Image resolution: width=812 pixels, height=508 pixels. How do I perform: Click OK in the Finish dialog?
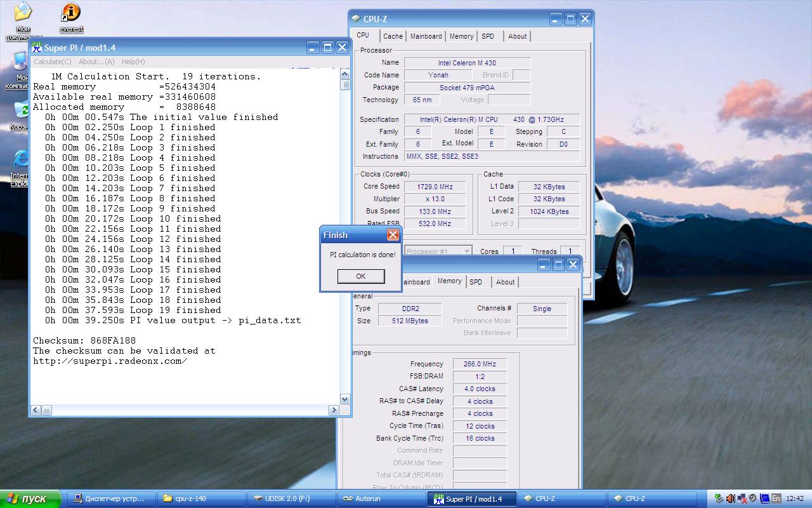pyautogui.click(x=361, y=276)
